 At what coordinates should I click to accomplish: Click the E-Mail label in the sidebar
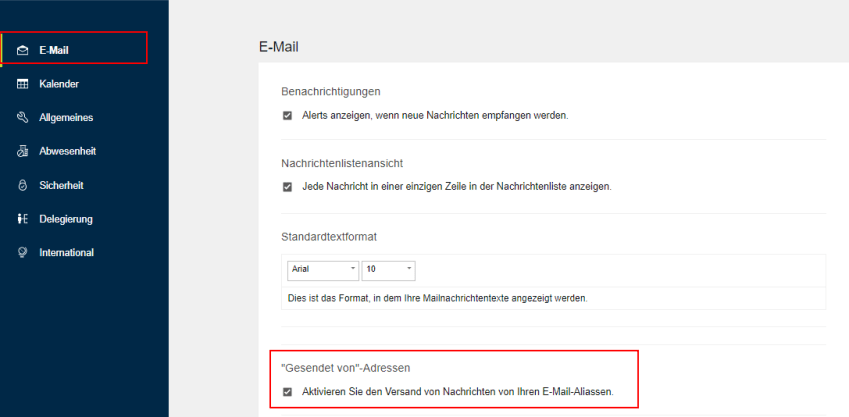[54, 50]
